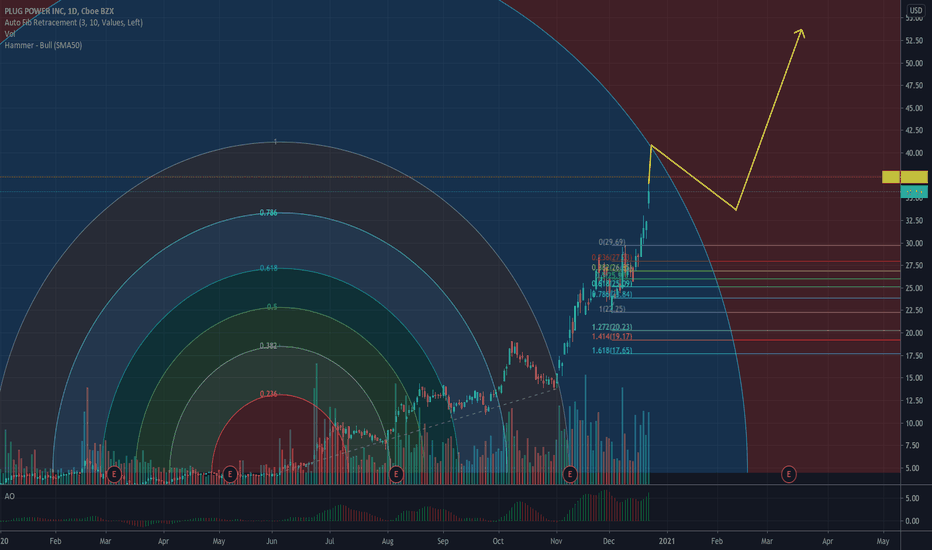932x550 pixels.
Task: Select the Hammer - Bull (SMA50) indicator legend
Action: tap(43, 45)
